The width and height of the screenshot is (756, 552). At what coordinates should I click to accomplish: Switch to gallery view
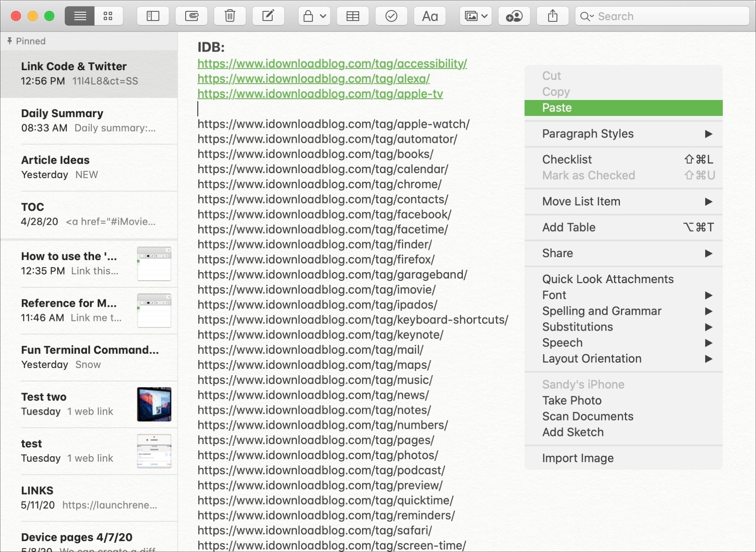coord(108,16)
